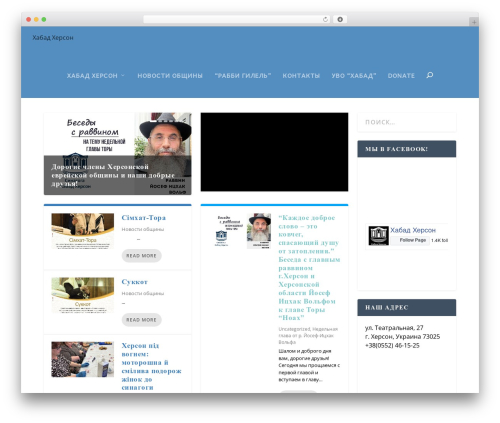Screen dimensions: 500x423
Task: Open the УВО "ХАБАД" menu item
Action: (354, 76)
